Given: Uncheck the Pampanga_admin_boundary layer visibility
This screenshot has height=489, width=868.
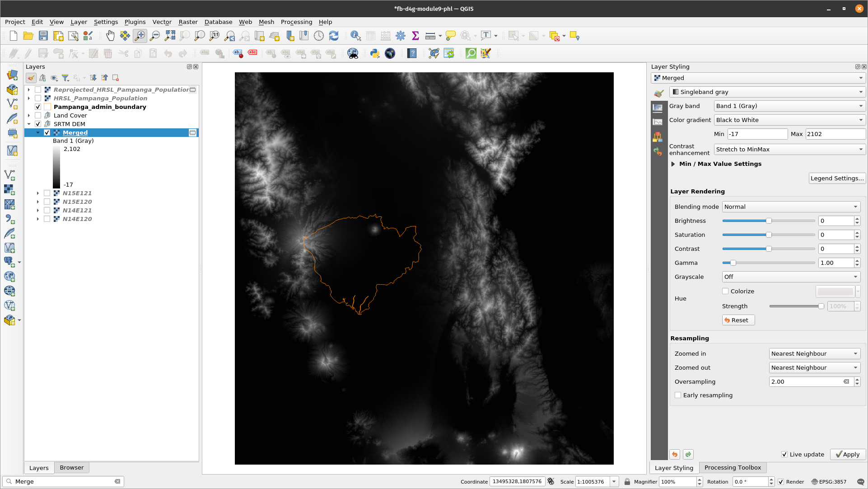Looking at the screenshot, I should (38, 107).
